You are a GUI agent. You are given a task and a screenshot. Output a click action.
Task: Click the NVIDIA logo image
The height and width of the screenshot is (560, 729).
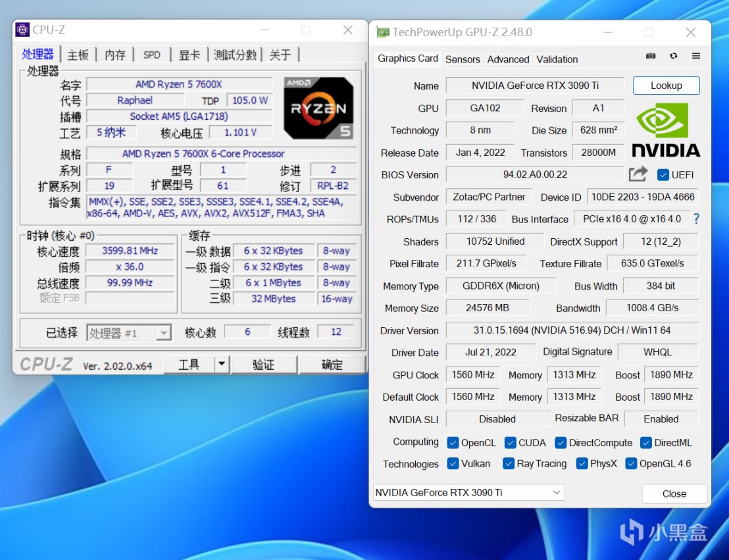coord(666,130)
